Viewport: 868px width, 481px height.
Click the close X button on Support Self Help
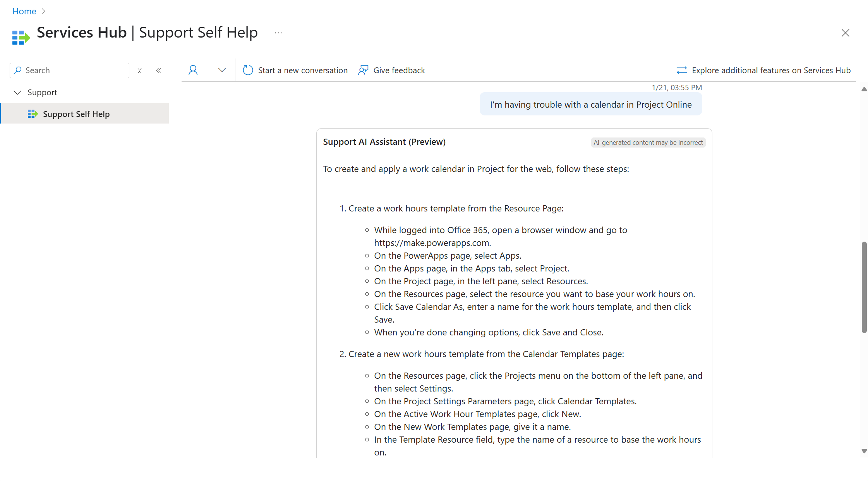click(x=846, y=33)
